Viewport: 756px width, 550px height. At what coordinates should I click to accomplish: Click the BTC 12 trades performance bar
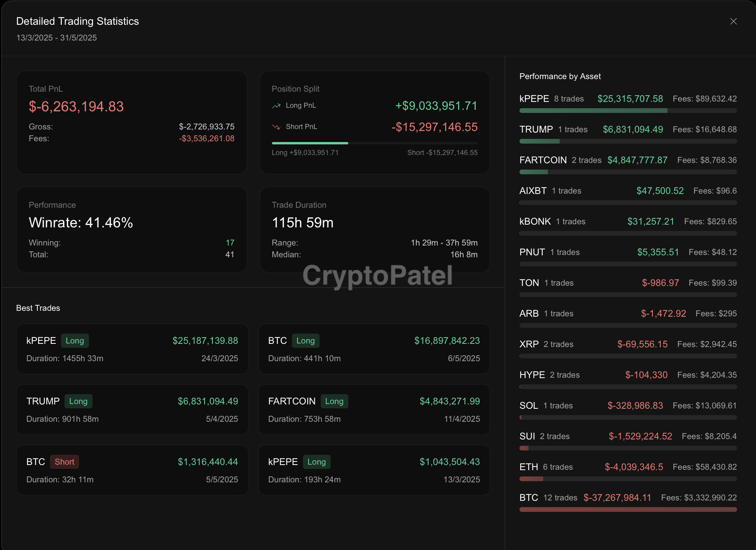pos(628,509)
